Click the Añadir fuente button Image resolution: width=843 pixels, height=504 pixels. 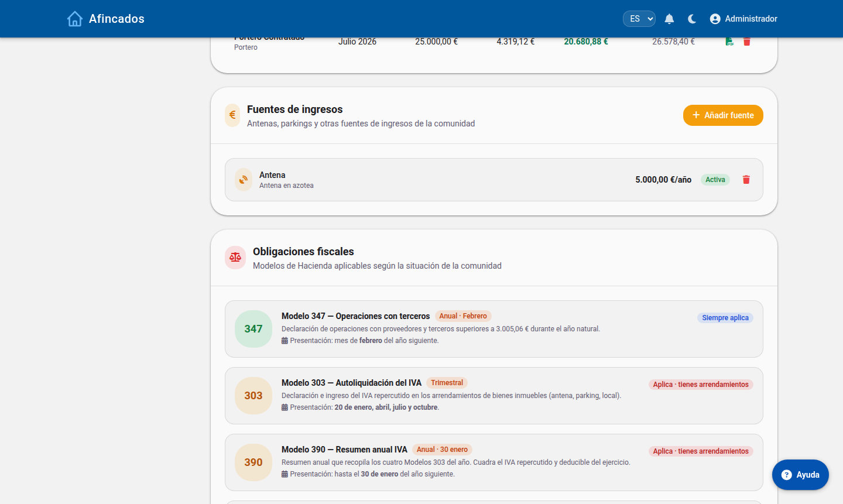point(723,115)
